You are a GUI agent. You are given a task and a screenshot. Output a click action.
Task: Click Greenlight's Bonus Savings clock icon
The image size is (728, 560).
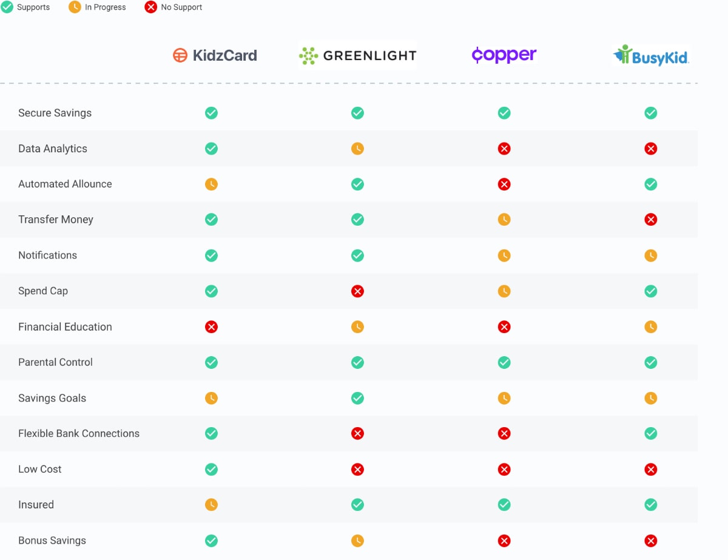click(x=358, y=541)
